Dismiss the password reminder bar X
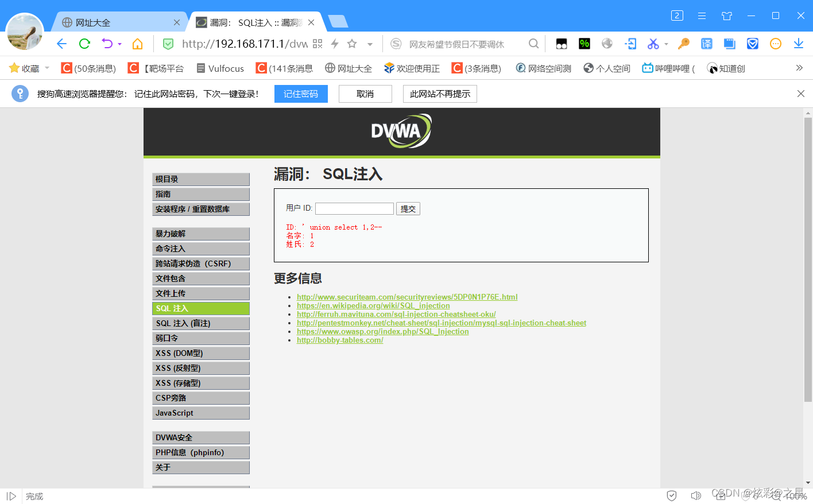Image resolution: width=813 pixels, height=504 pixels. tap(801, 94)
